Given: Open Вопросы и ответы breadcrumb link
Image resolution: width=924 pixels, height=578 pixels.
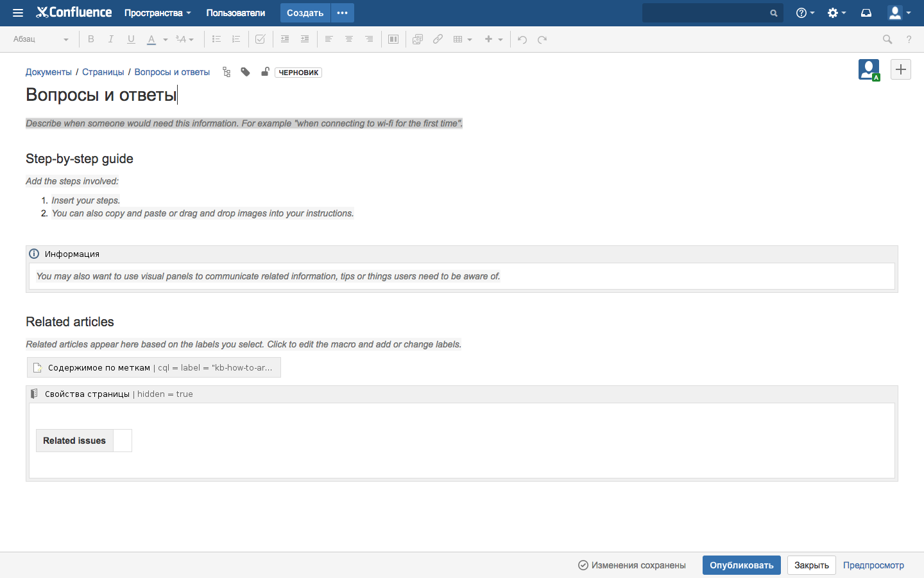Looking at the screenshot, I should point(172,72).
